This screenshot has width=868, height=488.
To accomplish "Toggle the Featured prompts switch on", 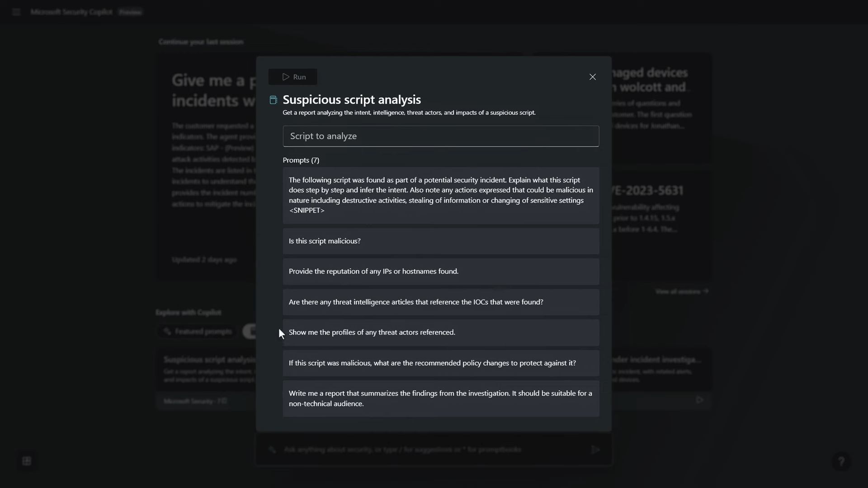I will click(251, 331).
